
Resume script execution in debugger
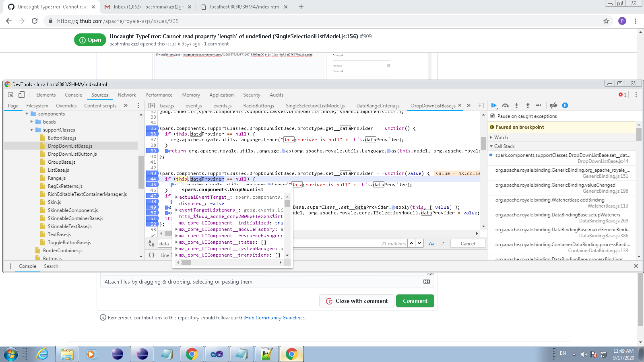point(494,105)
